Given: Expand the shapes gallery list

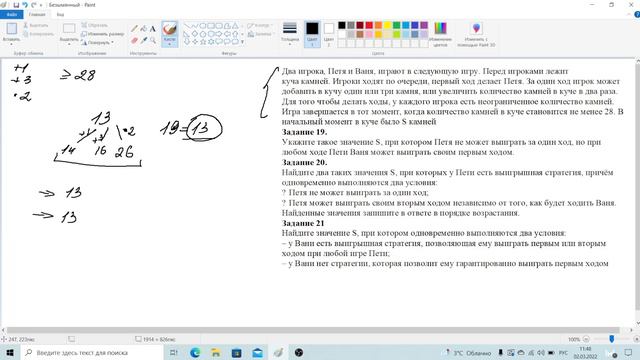Looking at the screenshot, I should click(242, 42).
